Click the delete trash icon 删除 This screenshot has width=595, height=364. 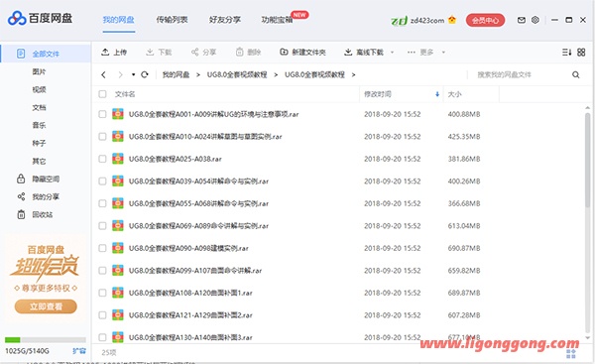(x=239, y=52)
